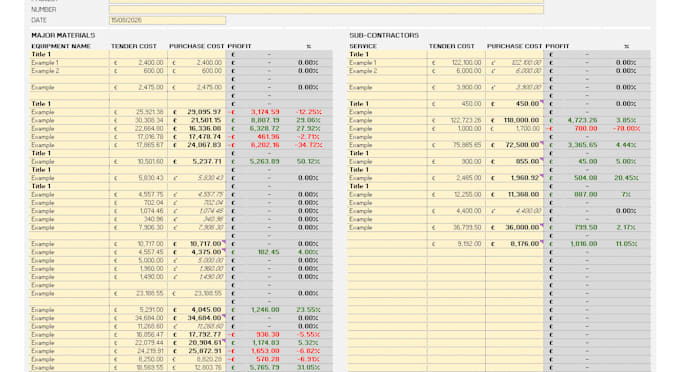Select green profit cell 887.00
The height and width of the screenshot is (372, 680).
click(586, 194)
